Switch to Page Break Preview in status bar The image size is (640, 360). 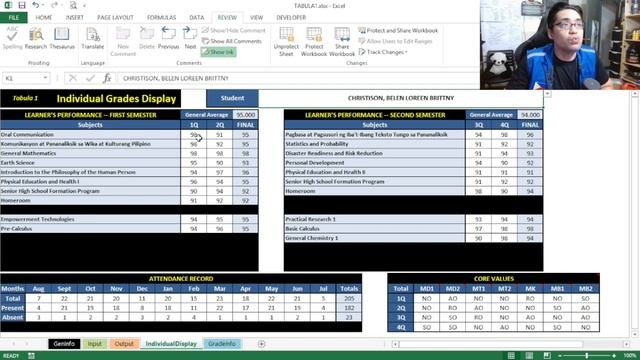[547, 356]
